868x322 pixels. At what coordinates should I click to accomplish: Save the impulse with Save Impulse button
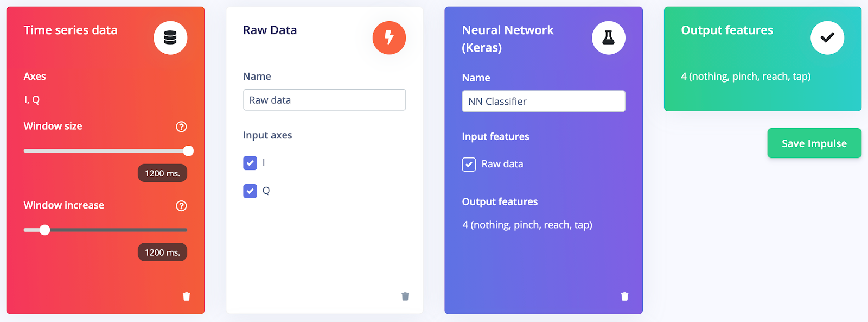pos(814,143)
